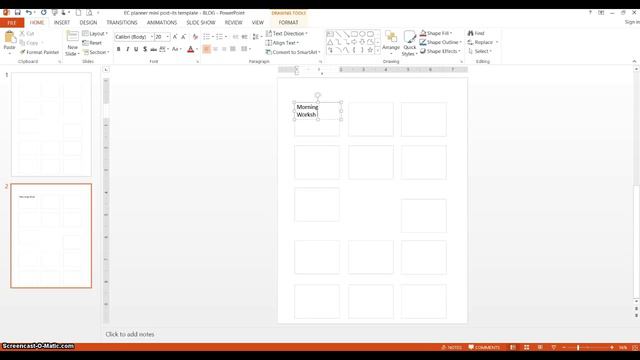Open Quick Styles gallery
Viewport: 640px width, 360px height.
[409, 43]
